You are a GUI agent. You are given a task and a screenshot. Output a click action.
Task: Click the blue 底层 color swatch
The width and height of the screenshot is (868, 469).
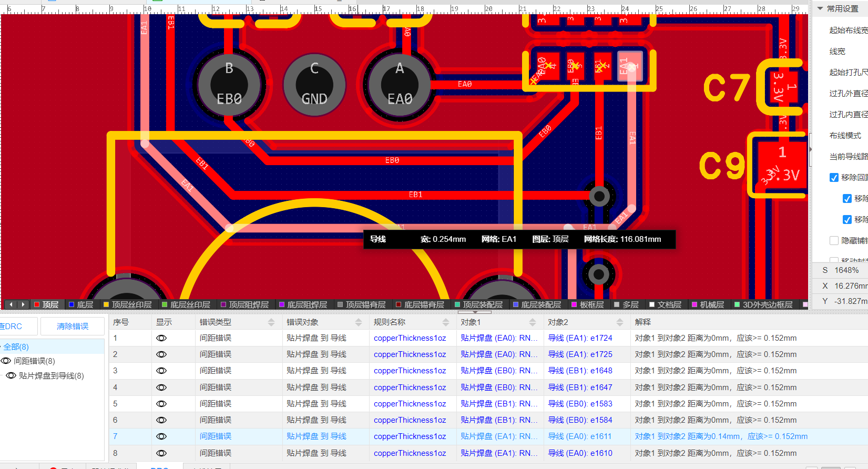click(72, 304)
